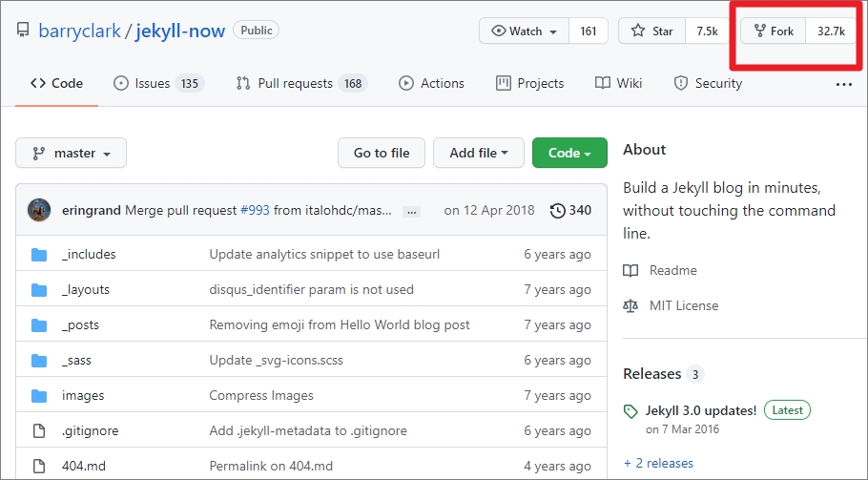Open the green Code dropdown

point(569,153)
